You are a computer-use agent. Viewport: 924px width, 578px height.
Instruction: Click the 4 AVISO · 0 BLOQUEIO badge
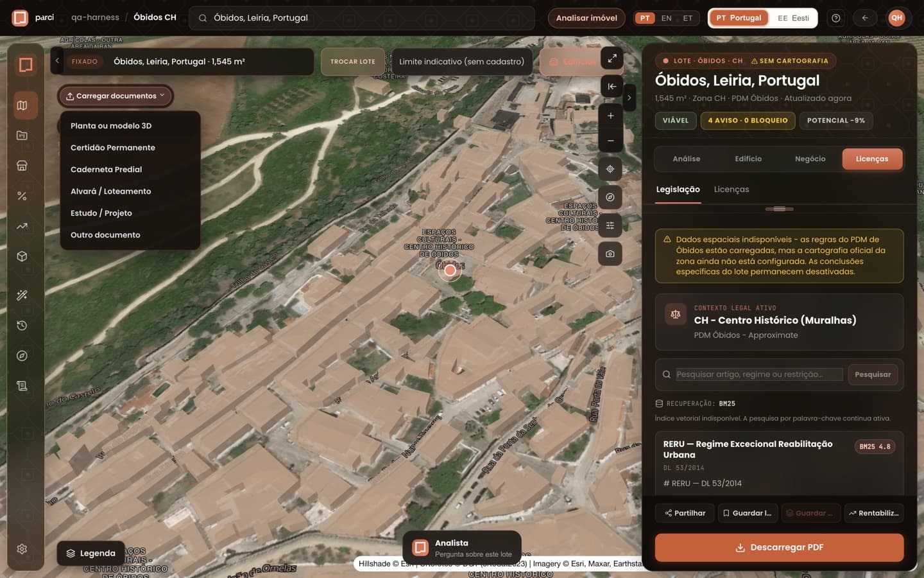tap(748, 121)
